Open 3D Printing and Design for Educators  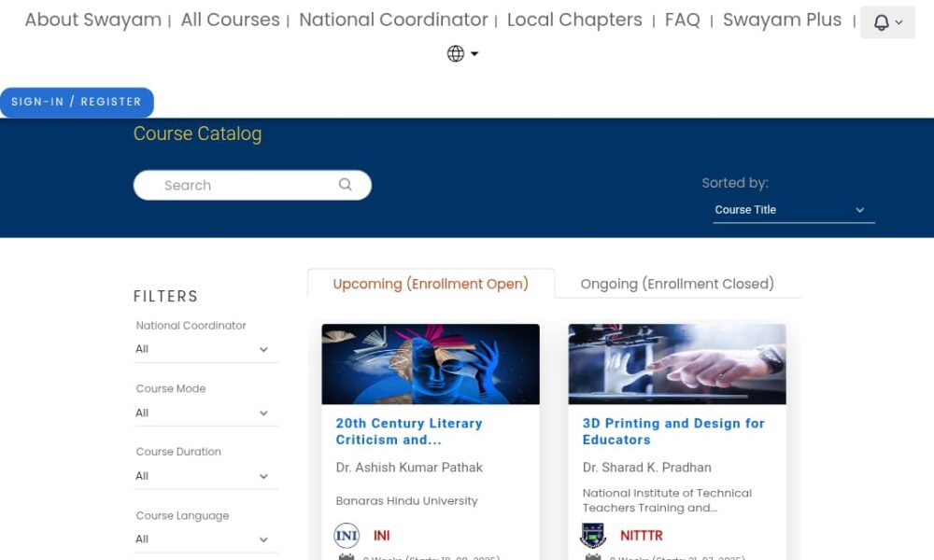pyautogui.click(x=673, y=431)
